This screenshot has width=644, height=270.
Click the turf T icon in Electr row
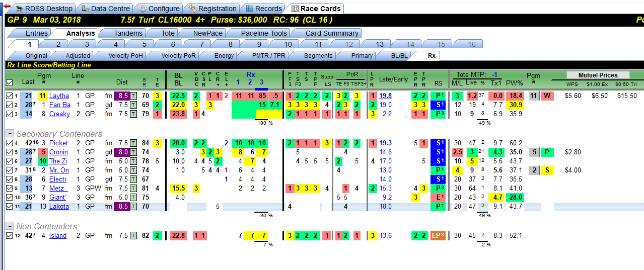[x=133, y=179]
